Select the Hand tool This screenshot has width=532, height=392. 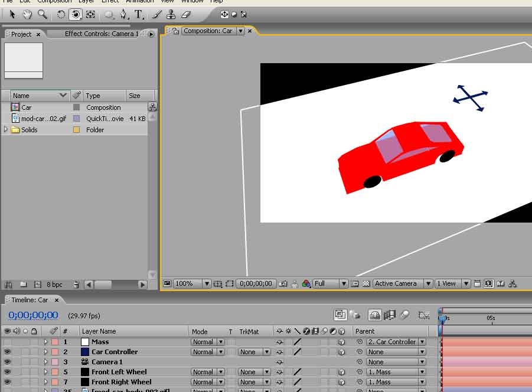pos(27,14)
